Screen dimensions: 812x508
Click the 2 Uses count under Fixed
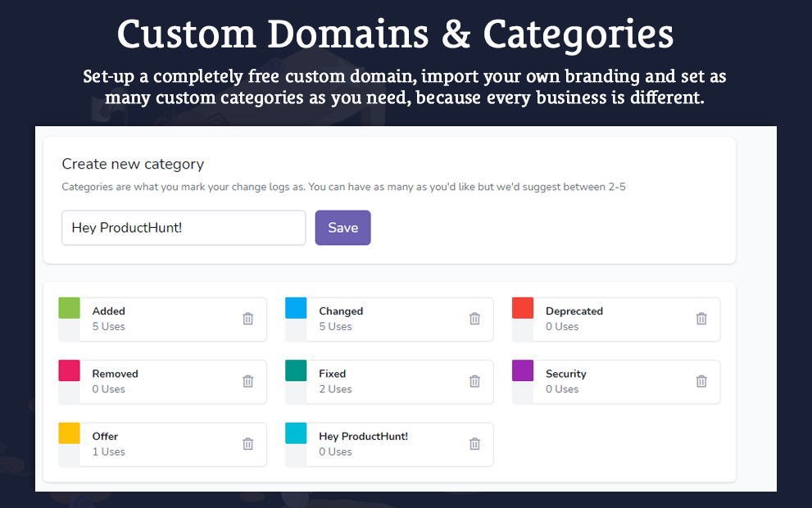tap(336, 389)
